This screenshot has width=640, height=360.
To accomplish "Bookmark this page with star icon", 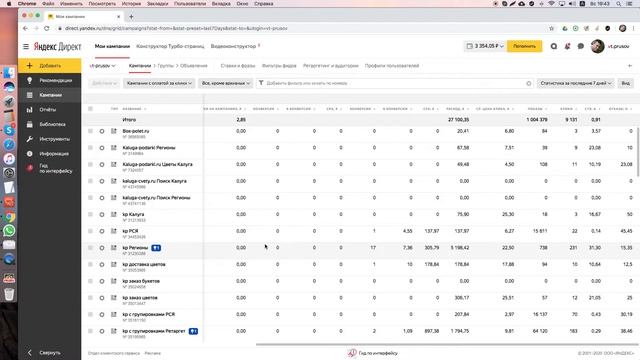I will 551,28.
